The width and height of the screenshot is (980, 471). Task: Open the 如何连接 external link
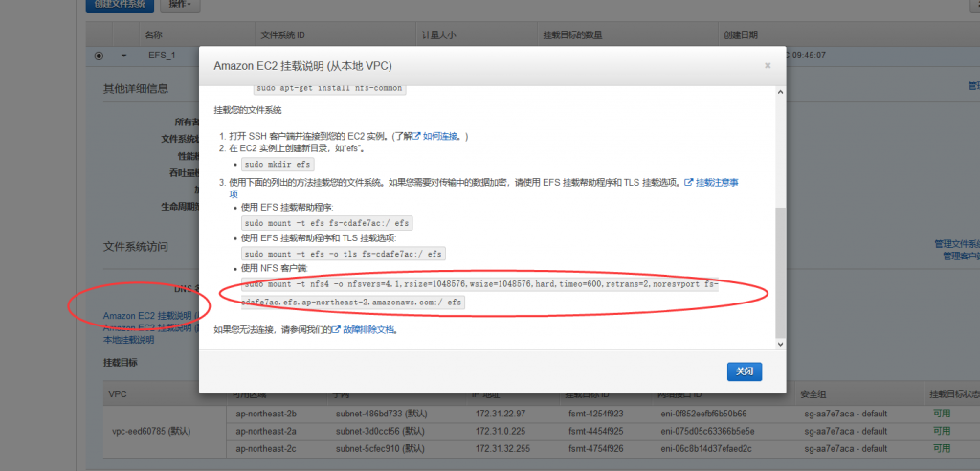coord(440,136)
